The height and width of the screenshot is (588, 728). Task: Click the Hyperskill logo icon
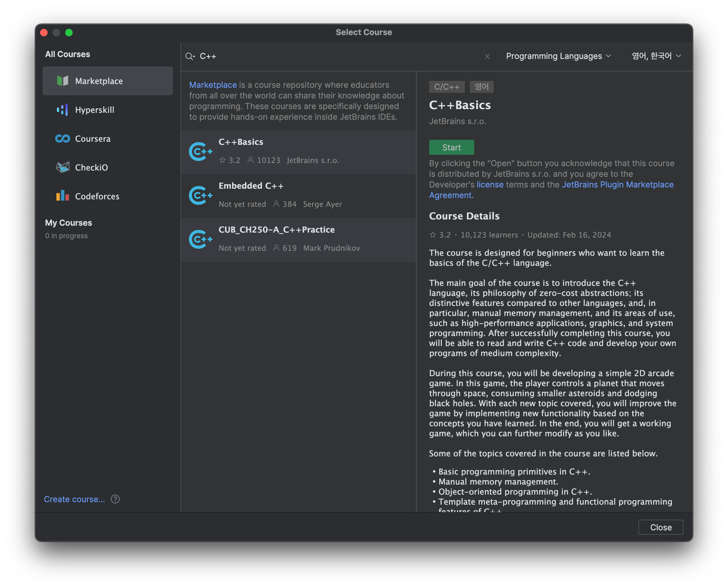pyautogui.click(x=63, y=110)
